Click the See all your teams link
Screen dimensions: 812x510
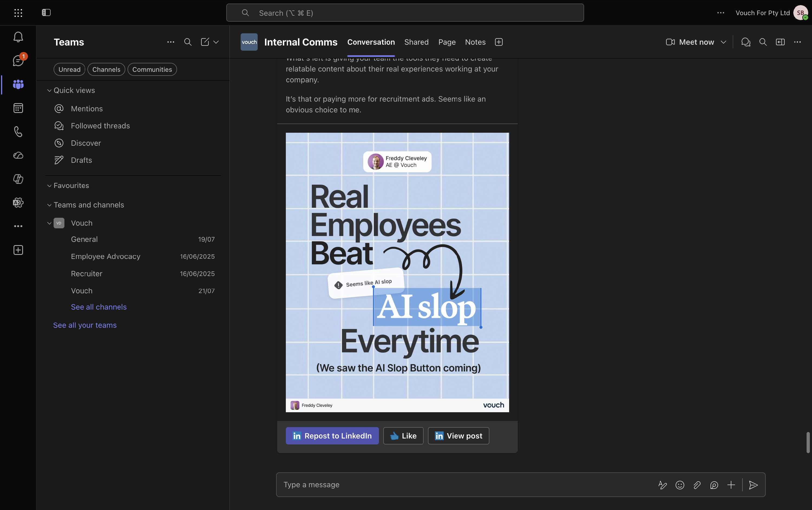pos(85,325)
